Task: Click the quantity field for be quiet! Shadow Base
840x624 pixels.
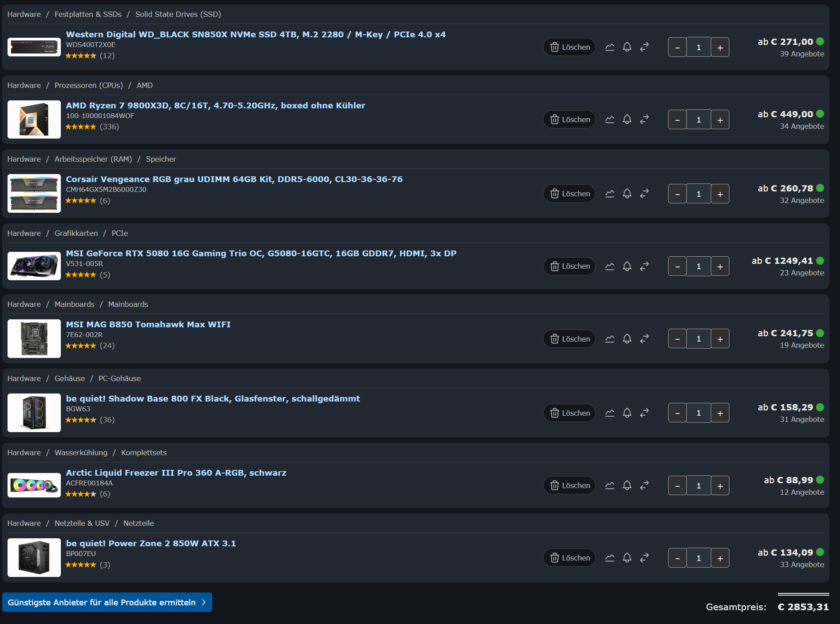Action: click(699, 413)
